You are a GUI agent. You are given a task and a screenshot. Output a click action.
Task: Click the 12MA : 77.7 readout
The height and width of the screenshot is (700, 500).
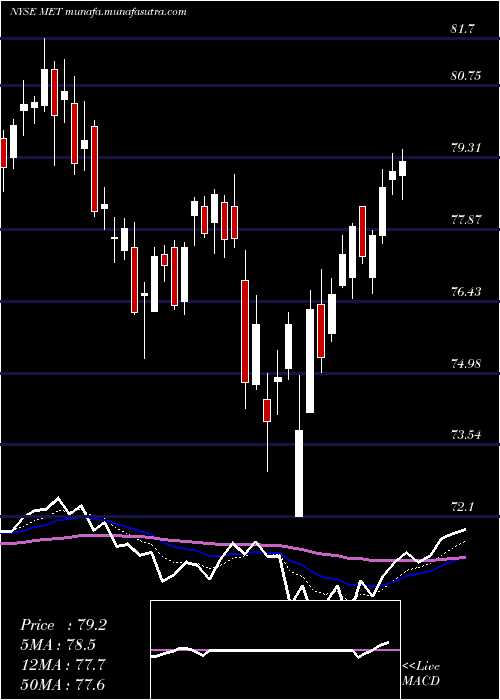pos(63,665)
